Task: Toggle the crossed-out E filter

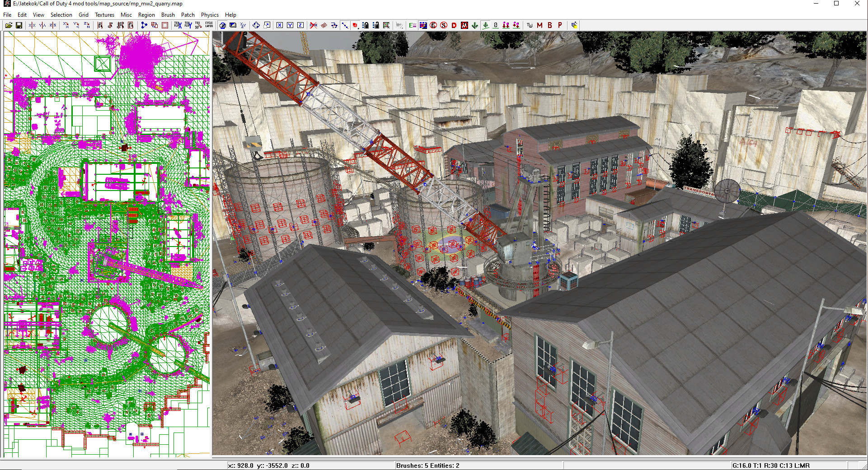Action: click(x=433, y=25)
